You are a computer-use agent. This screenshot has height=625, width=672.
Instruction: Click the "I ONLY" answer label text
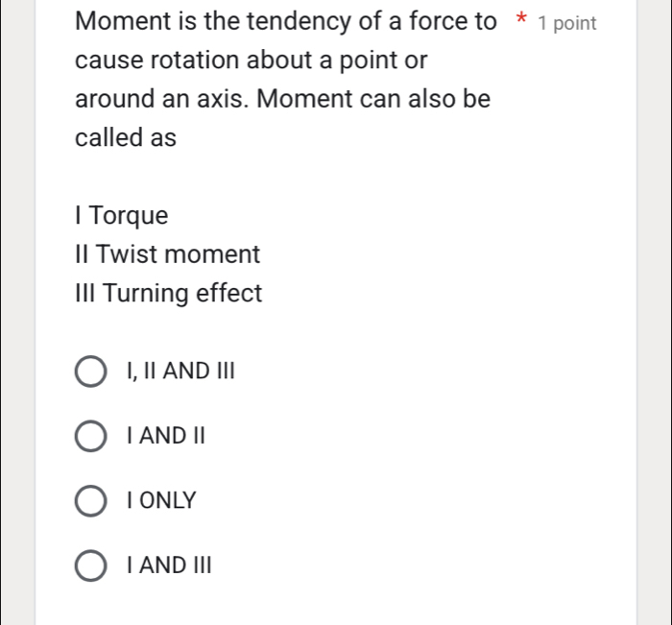point(161,500)
